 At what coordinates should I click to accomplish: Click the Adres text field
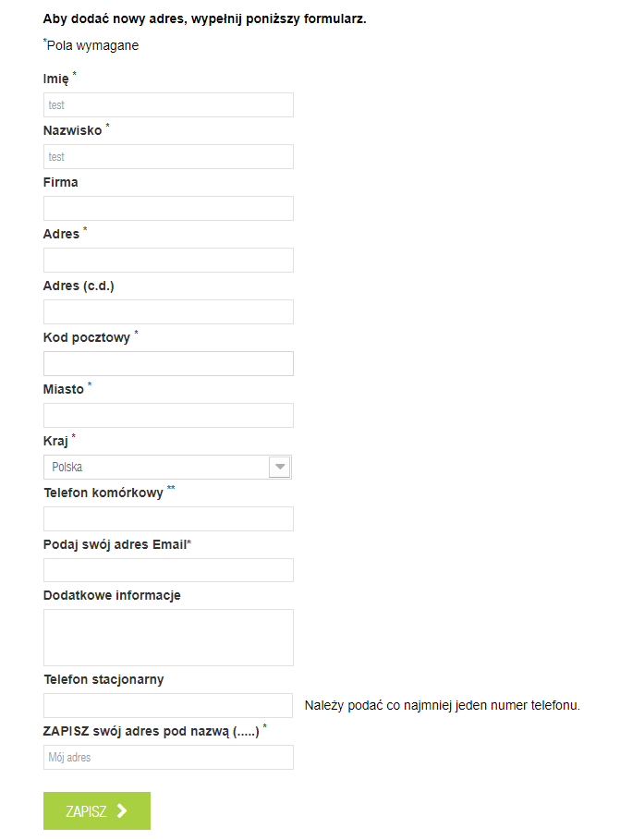(168, 261)
